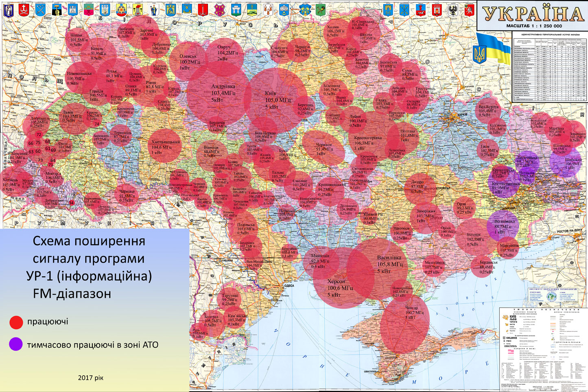The height and width of the screenshot is (392, 588).
Task: Click the 'Маріуполь 107,3МГц' label
Action: click(x=508, y=250)
